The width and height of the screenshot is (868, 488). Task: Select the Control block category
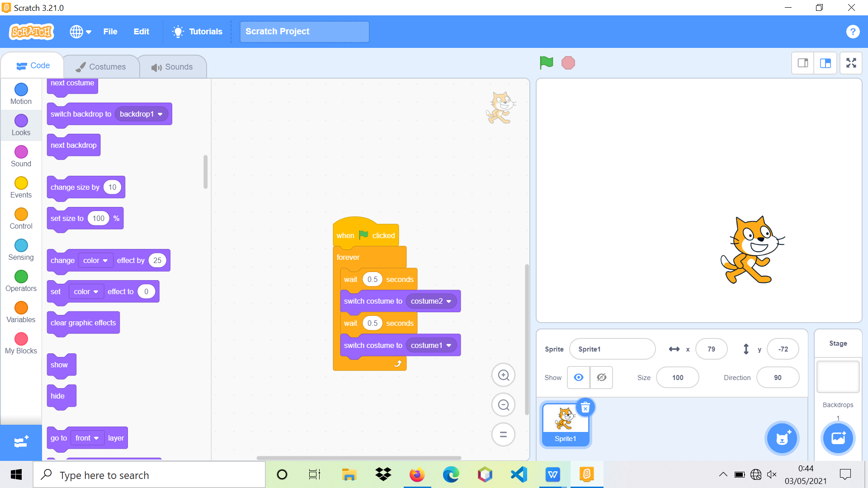click(21, 219)
